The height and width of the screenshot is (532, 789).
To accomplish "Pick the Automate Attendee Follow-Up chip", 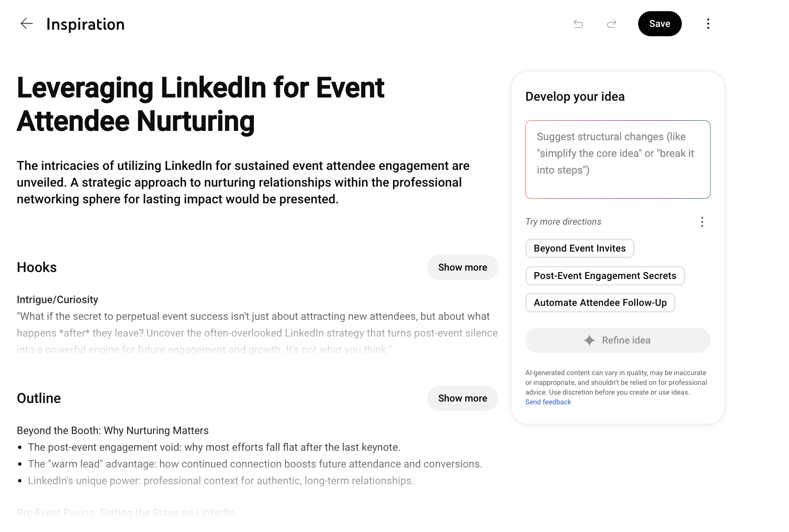I will pyautogui.click(x=600, y=303).
